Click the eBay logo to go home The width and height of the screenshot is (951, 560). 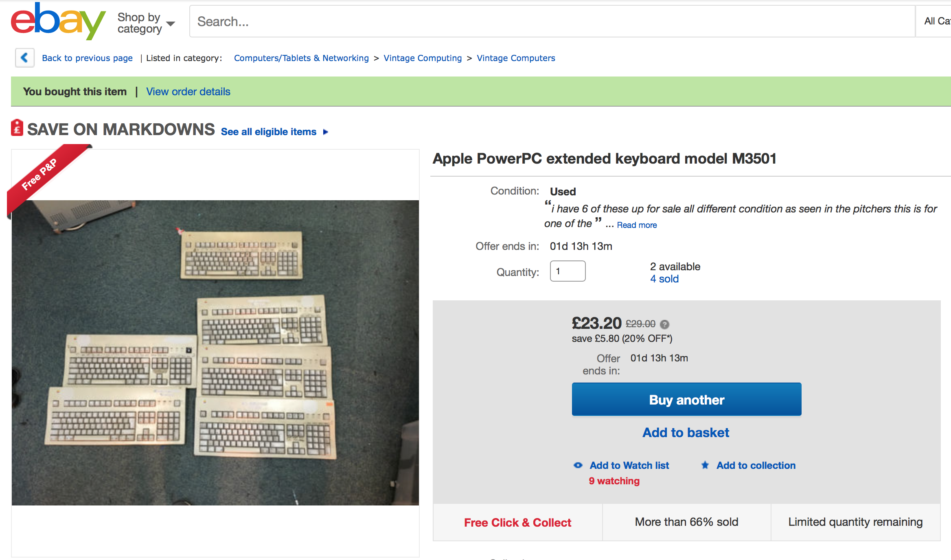pyautogui.click(x=58, y=21)
